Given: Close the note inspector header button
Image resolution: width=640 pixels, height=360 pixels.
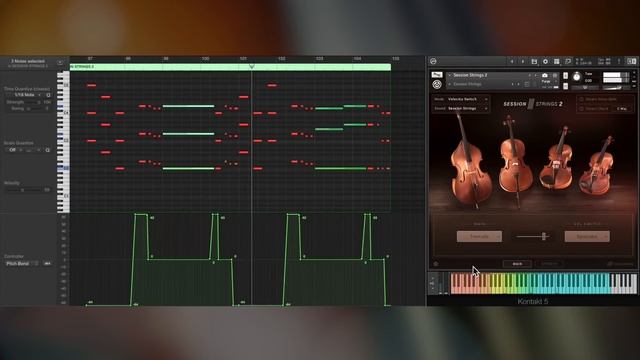Looking at the screenshot, I should tap(60, 62).
